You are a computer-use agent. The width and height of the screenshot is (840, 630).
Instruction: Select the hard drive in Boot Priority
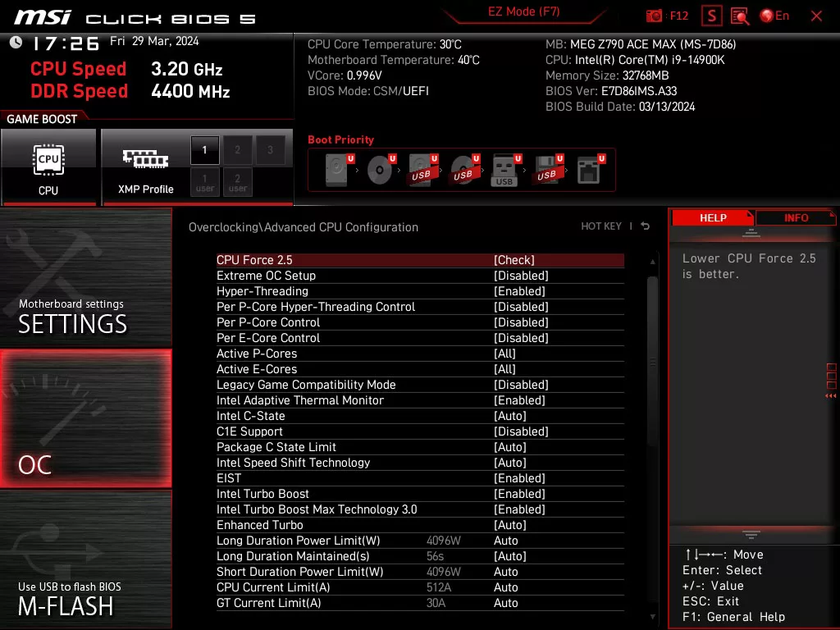pyautogui.click(x=335, y=169)
